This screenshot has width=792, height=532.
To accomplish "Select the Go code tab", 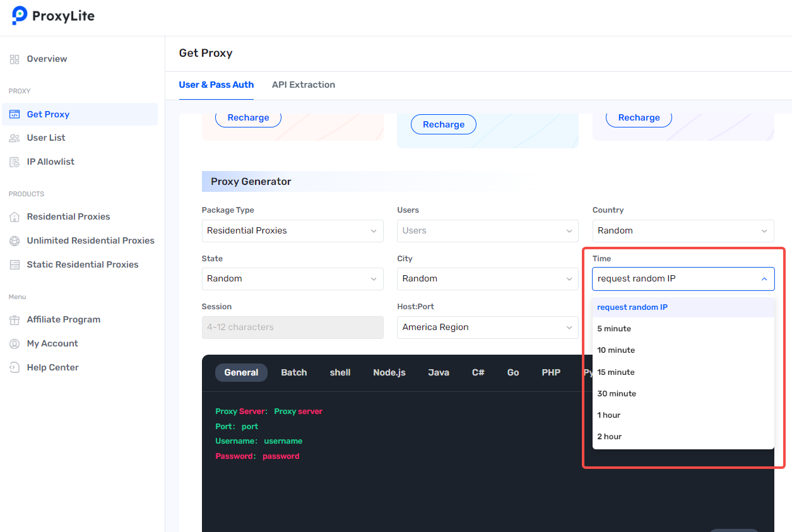I will (x=513, y=372).
